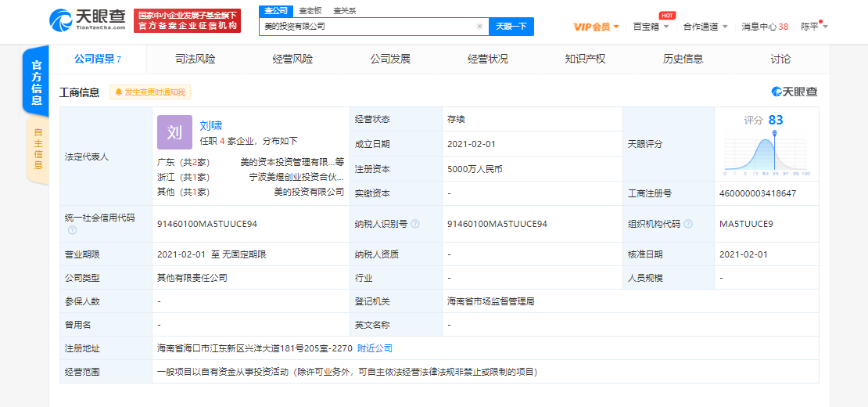Image resolution: width=868 pixels, height=407 pixels.
Task: Open the 经营状况 tab
Action: pyautogui.click(x=488, y=59)
